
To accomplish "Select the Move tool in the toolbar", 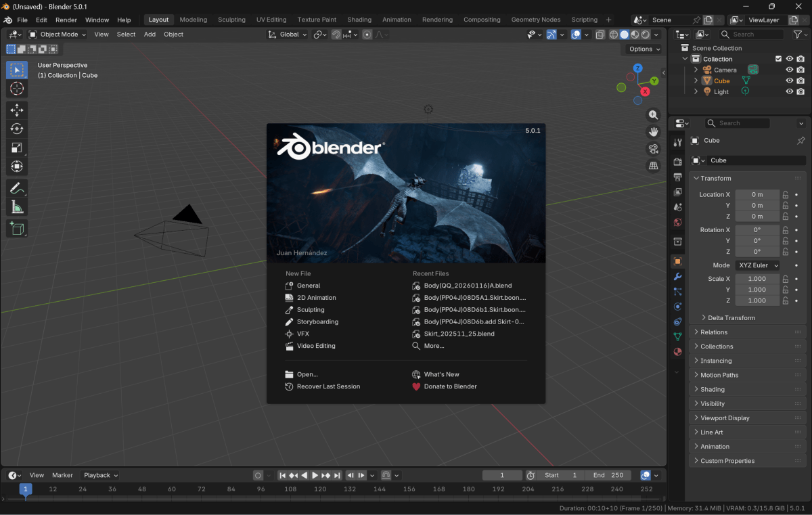I will (x=17, y=110).
